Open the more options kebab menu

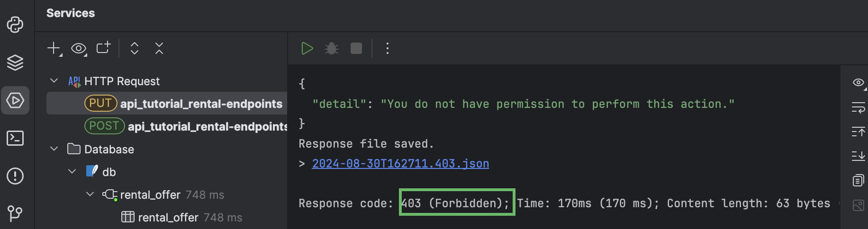[388, 48]
